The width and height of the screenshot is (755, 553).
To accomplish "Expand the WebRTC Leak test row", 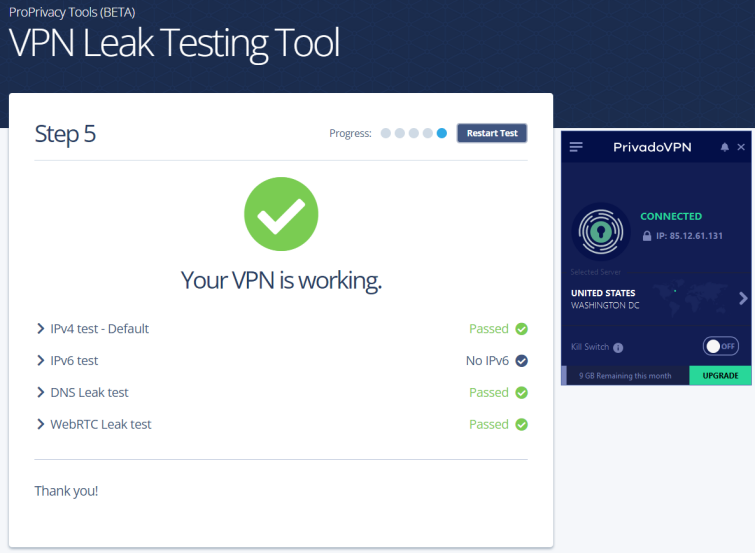I will pos(40,424).
